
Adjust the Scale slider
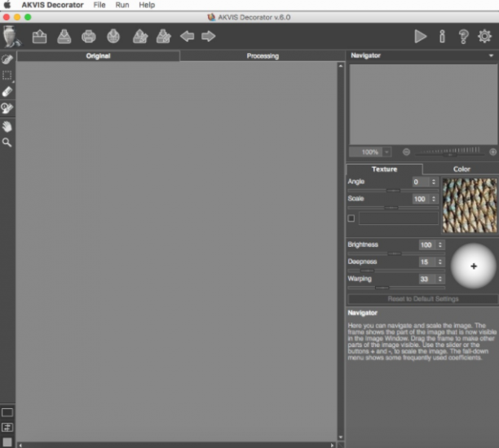(391, 208)
